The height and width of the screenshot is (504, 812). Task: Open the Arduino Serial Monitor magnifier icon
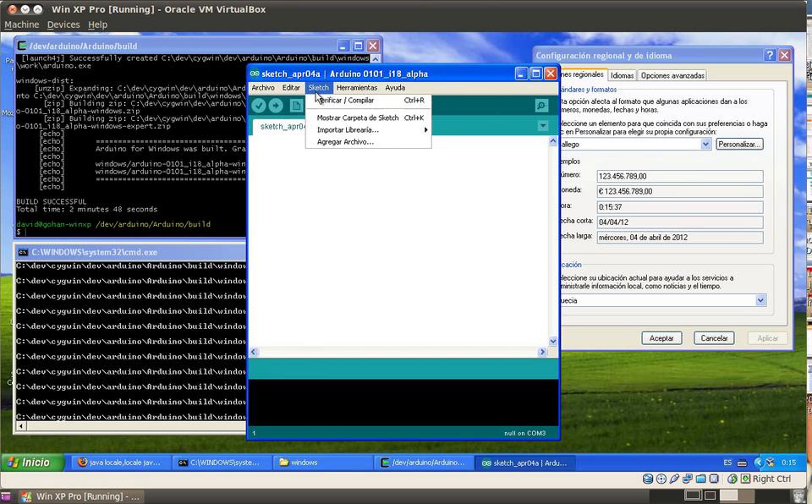pos(541,106)
